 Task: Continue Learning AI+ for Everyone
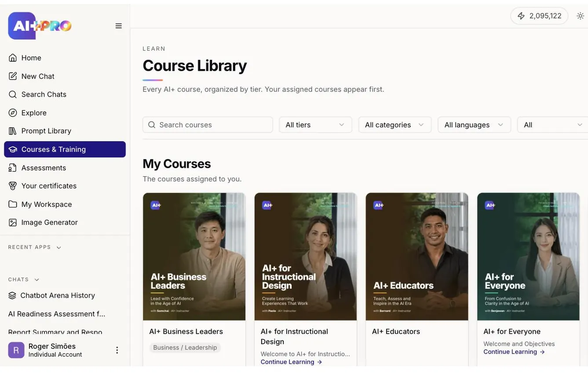(x=514, y=352)
